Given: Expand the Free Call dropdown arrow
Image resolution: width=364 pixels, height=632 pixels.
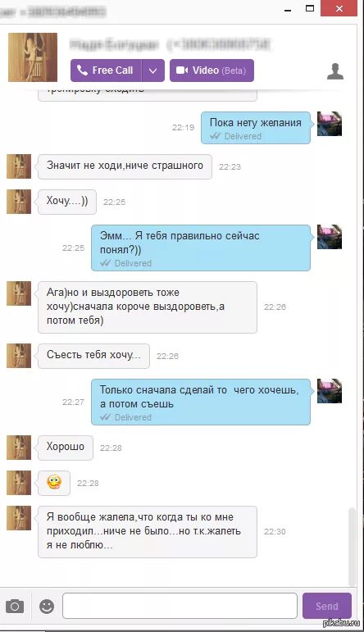Looking at the screenshot, I should pyautogui.click(x=152, y=70).
